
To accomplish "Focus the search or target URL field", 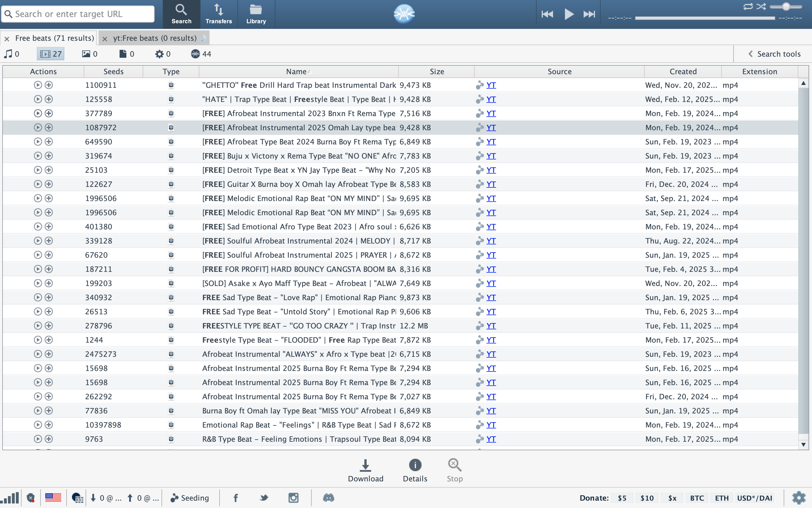I will point(78,14).
